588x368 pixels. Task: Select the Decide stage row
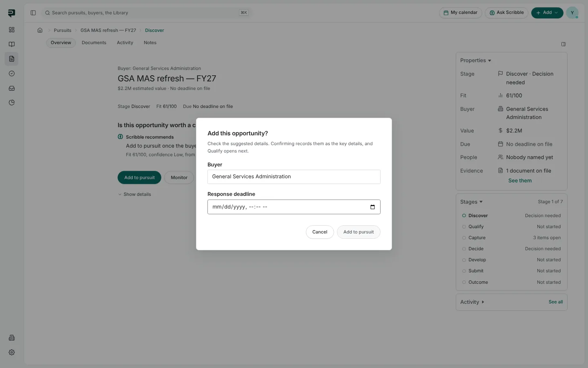pyautogui.click(x=511, y=249)
